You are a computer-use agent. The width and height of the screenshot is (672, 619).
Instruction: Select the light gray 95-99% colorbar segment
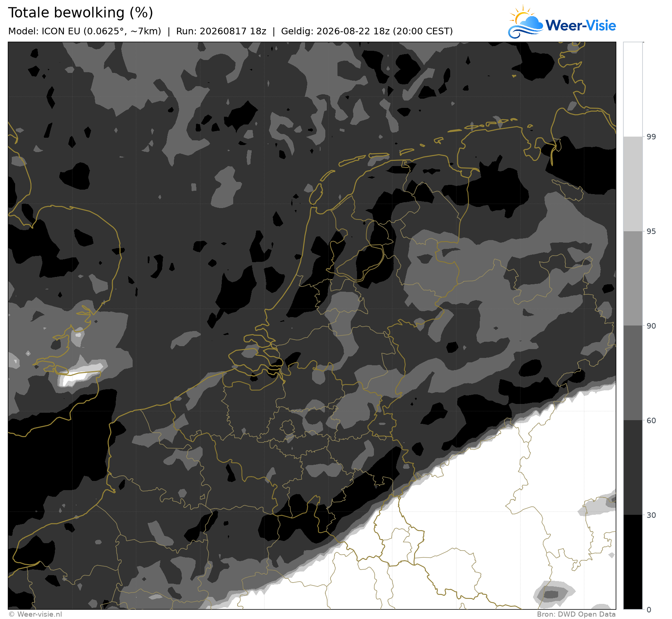633,184
